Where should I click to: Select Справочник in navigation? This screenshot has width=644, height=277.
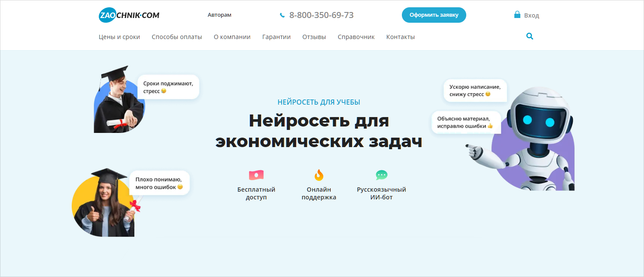[x=356, y=37]
